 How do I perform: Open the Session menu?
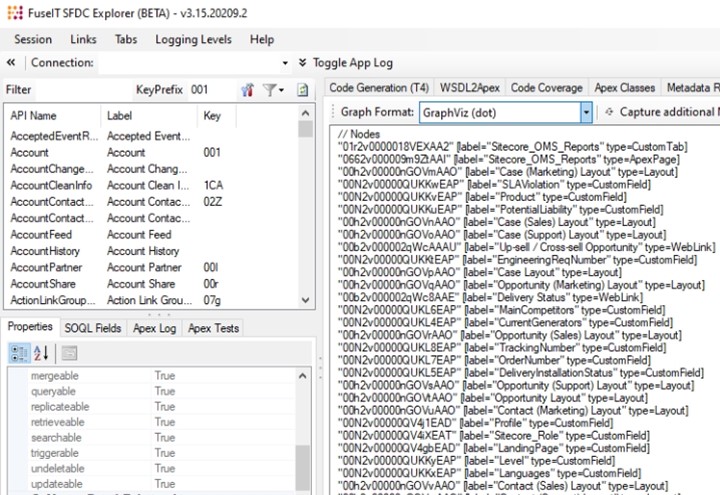click(x=33, y=39)
